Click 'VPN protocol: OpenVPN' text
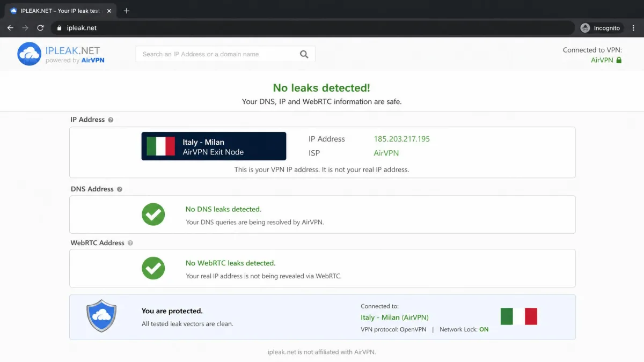This screenshot has height=362, width=644. pos(393,329)
